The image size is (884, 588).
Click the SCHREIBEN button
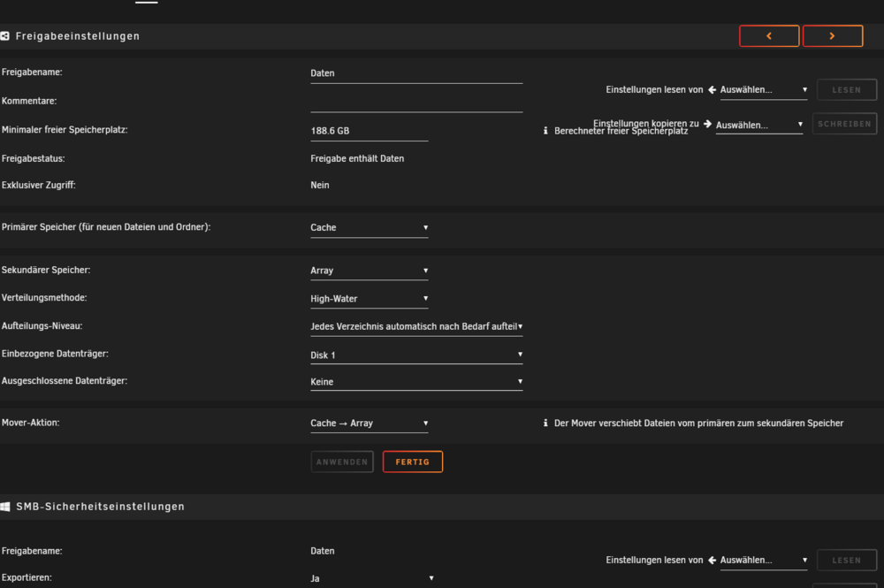844,124
